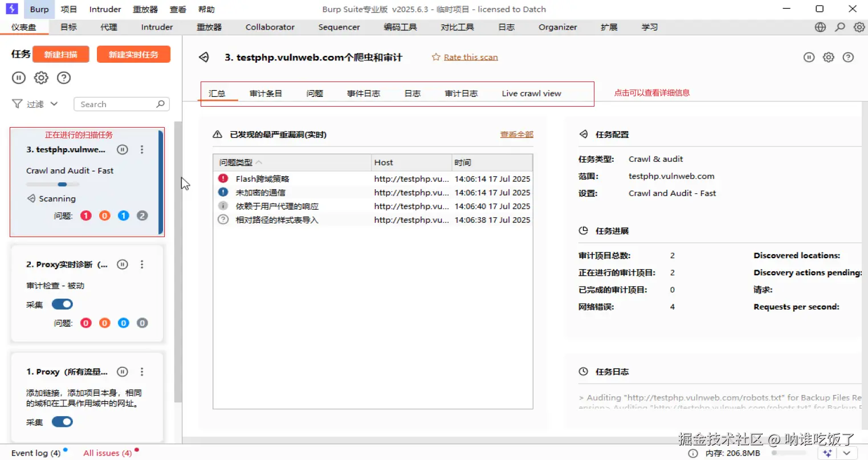
Task: Open scan settings gear in details header
Action: click(x=829, y=57)
